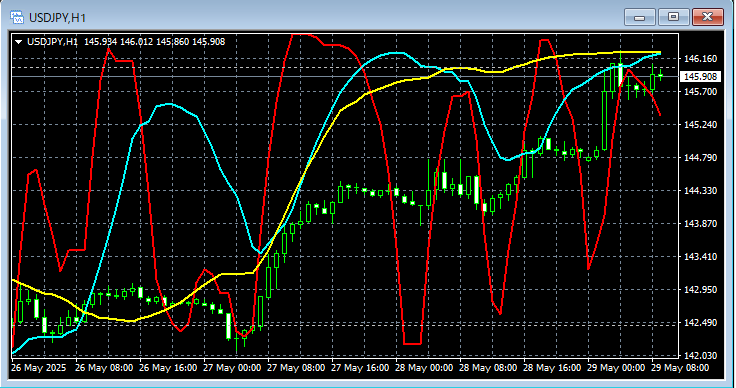Click the 27 May 16:00 time label

pyautogui.click(x=360, y=367)
